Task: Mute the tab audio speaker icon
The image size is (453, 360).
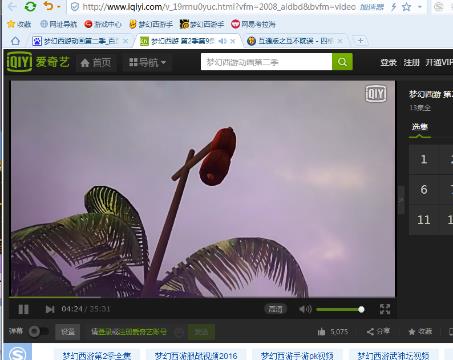Action: (x=222, y=41)
